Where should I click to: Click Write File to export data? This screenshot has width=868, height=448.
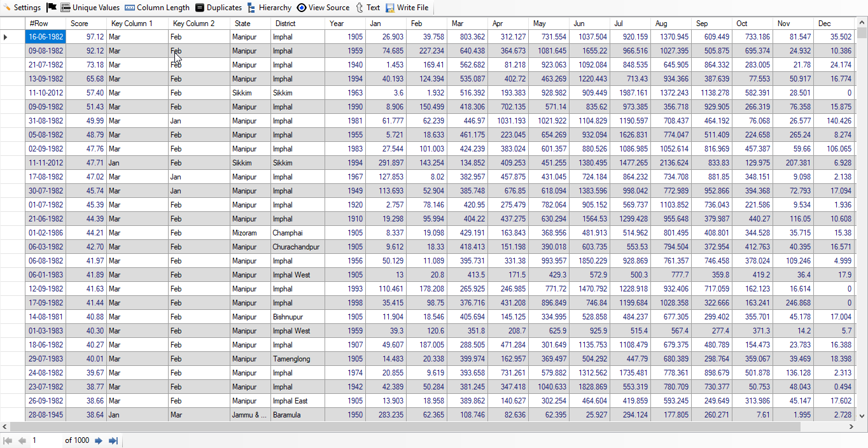[407, 8]
